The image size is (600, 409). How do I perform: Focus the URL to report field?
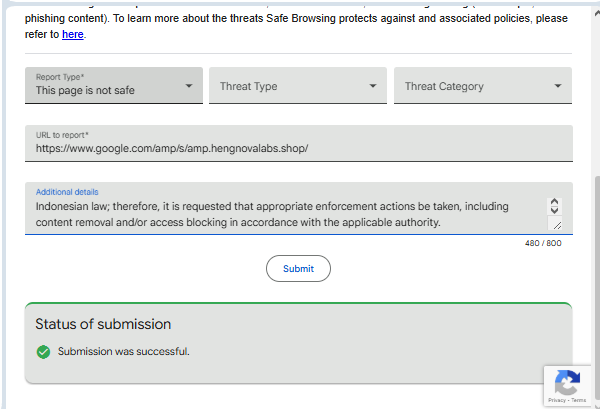point(298,148)
